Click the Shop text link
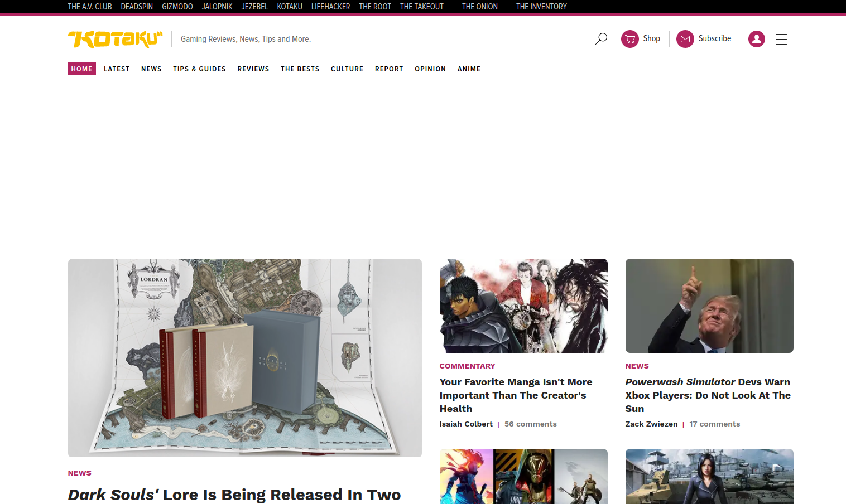This screenshot has width=846, height=504. [x=651, y=38]
